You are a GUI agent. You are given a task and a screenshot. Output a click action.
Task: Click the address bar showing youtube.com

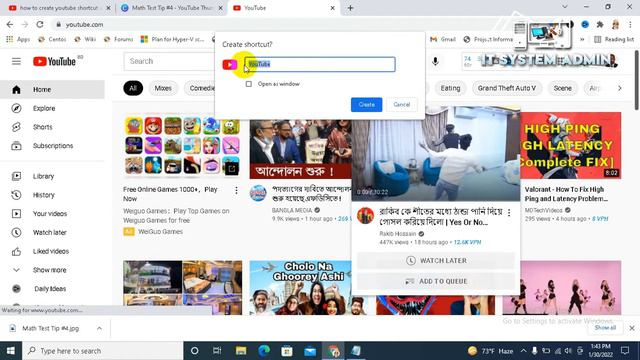tap(84, 24)
